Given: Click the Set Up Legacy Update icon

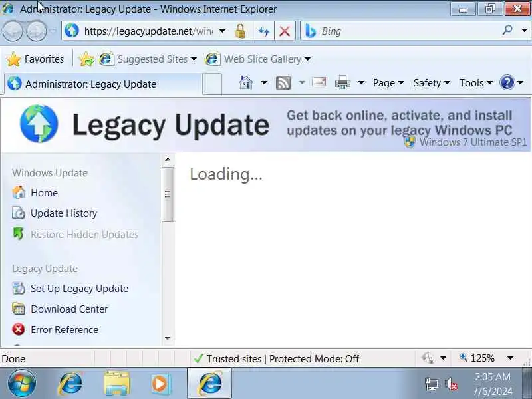Looking at the screenshot, I should tap(19, 288).
